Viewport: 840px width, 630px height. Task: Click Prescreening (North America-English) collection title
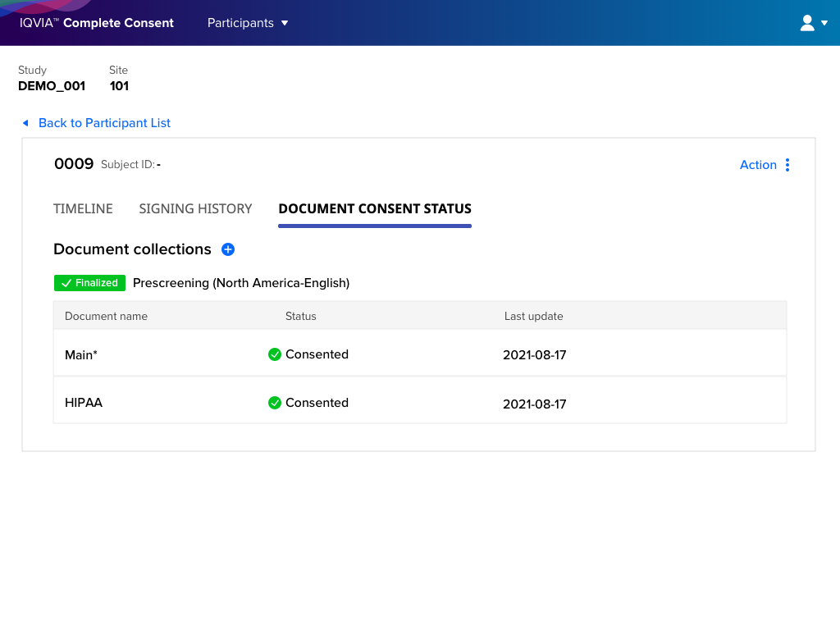click(241, 283)
